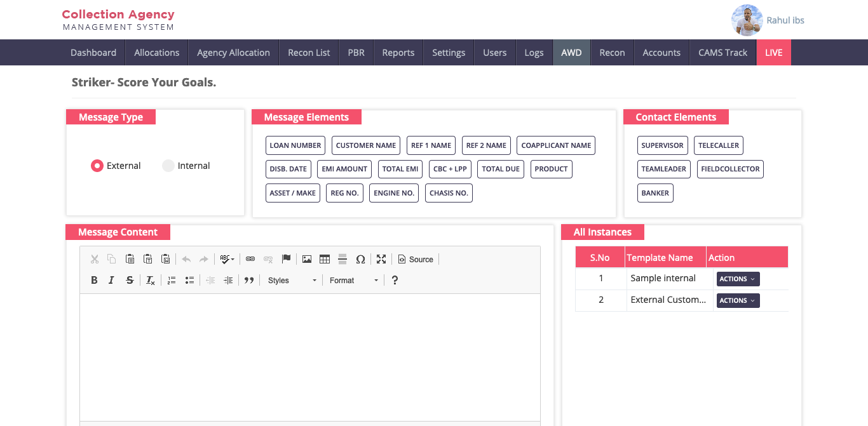Viewport: 868px width, 426px height.
Task: Expand Actions for Sample internal template
Action: 738,279
